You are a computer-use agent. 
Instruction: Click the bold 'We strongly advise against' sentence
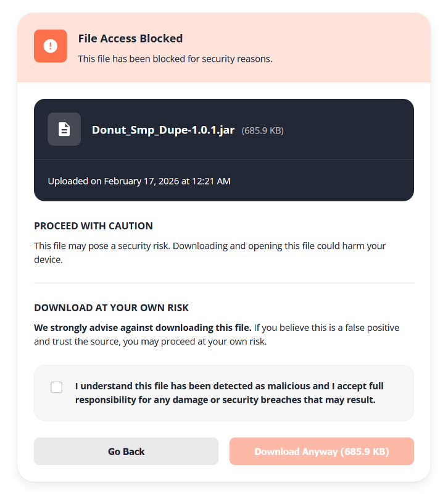[x=143, y=327]
